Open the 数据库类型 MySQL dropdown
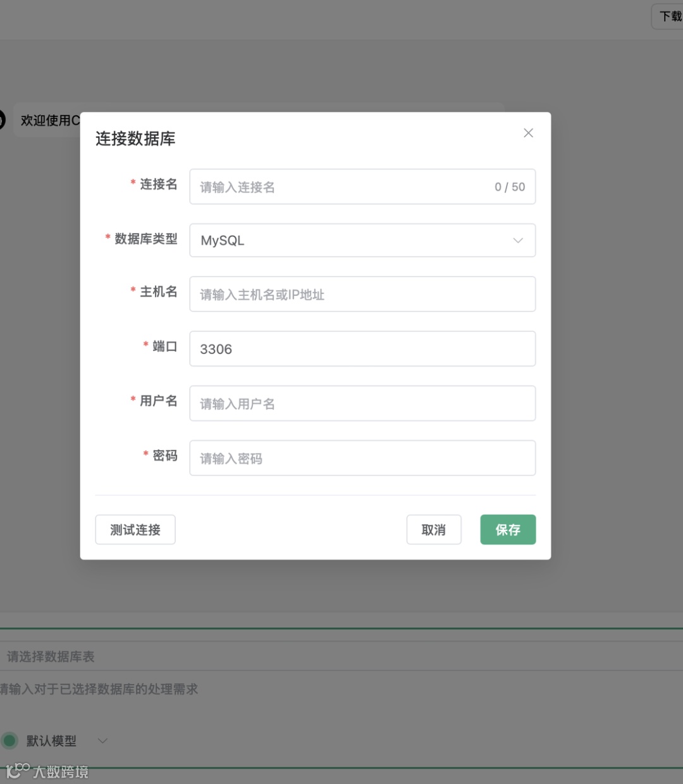 coord(362,240)
